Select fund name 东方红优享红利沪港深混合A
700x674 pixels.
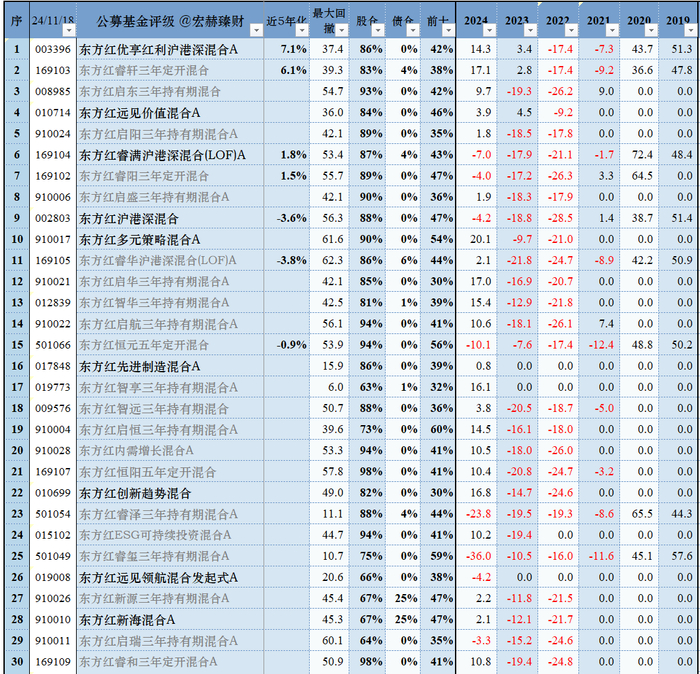coord(158,50)
